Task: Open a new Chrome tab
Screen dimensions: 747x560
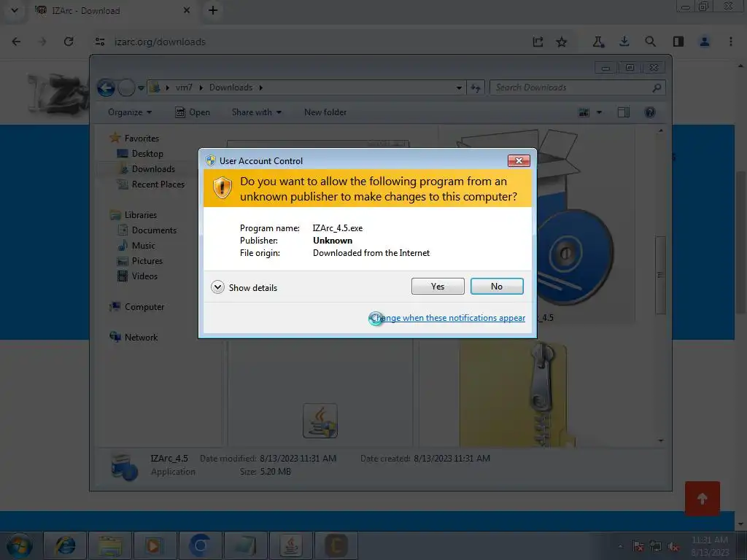Action: (x=213, y=10)
